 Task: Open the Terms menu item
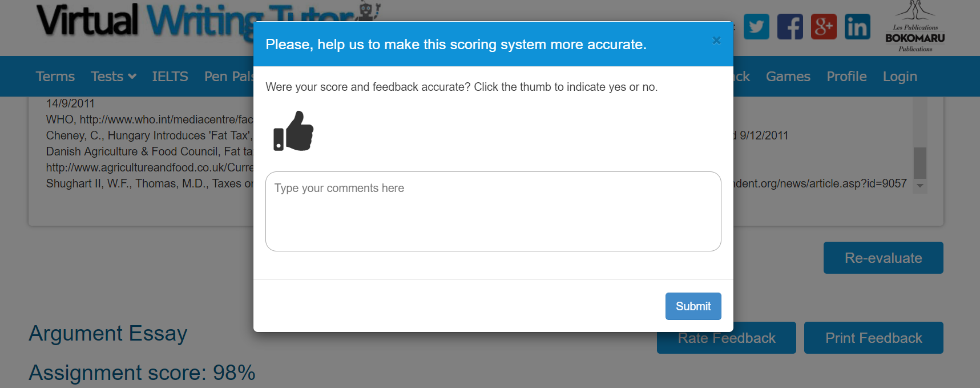[x=55, y=77]
